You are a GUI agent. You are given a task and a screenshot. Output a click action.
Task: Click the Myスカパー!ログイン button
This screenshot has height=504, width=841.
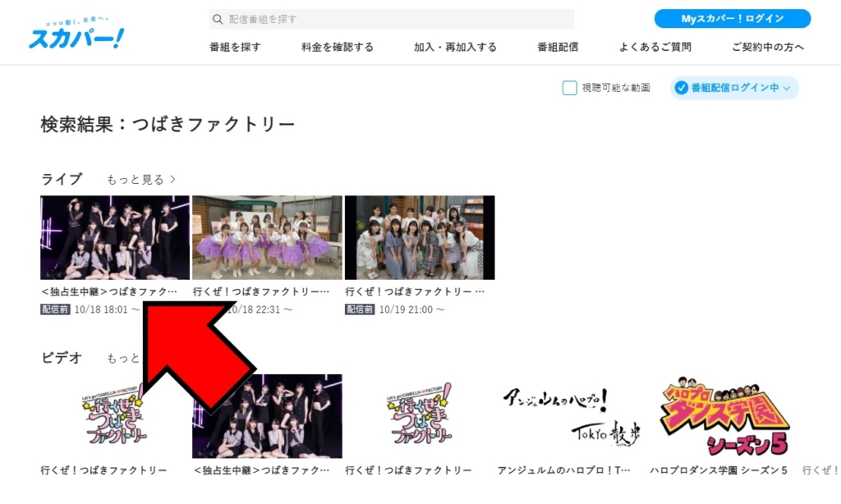[x=732, y=19]
